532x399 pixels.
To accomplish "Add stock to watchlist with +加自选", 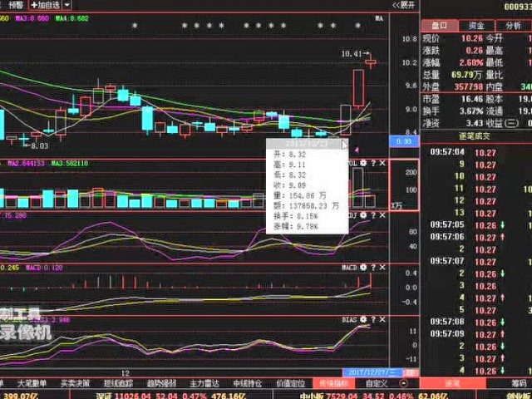I will (x=45, y=5).
